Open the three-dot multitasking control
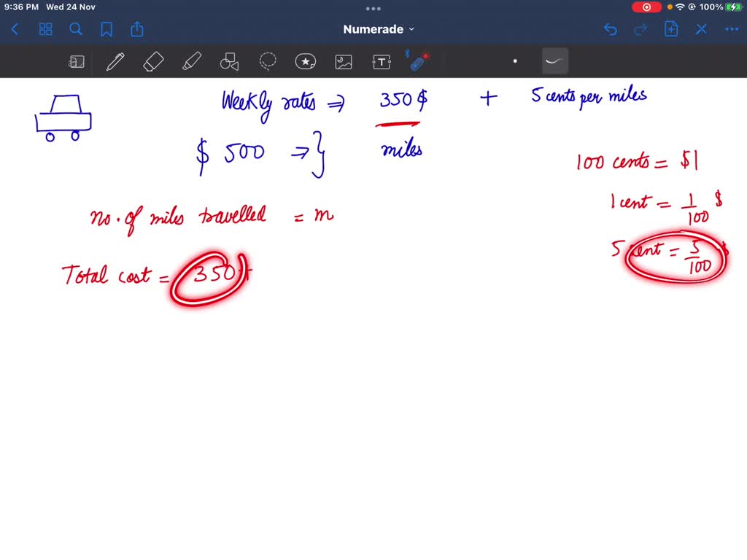747x560 pixels. click(x=373, y=9)
